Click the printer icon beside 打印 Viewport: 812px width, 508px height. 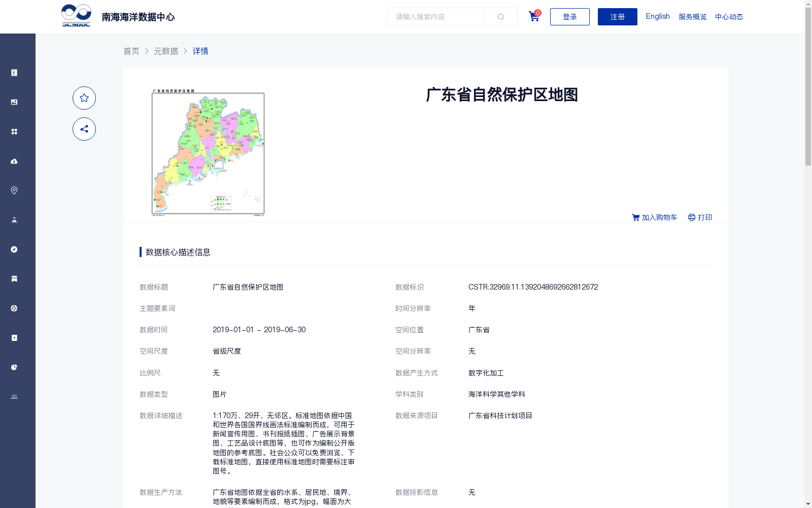coord(691,217)
